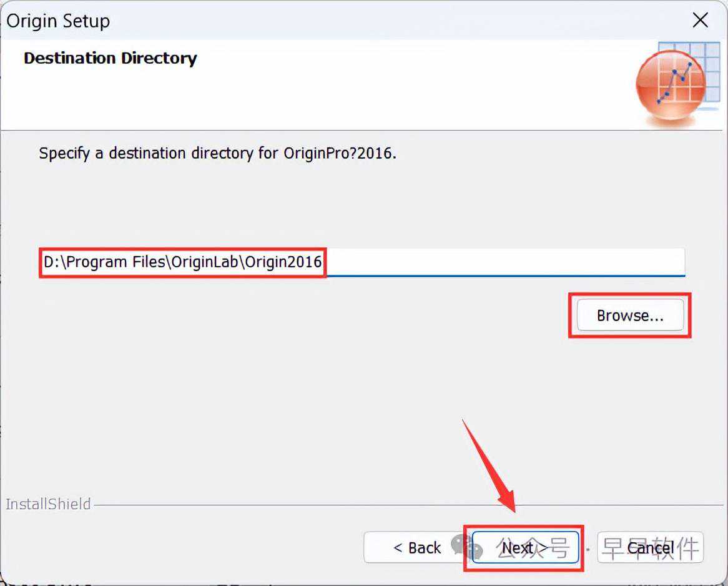The height and width of the screenshot is (586, 728).
Task: Close the Origin Setup window
Action: click(x=701, y=21)
